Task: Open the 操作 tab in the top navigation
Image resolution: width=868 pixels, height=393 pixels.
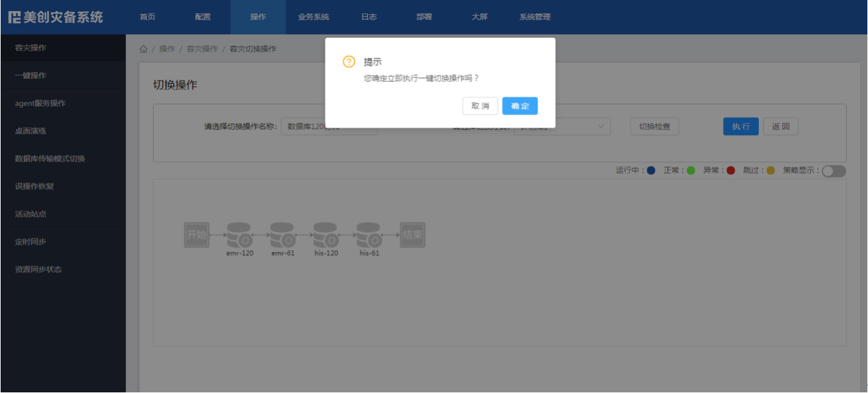Action: point(258,17)
